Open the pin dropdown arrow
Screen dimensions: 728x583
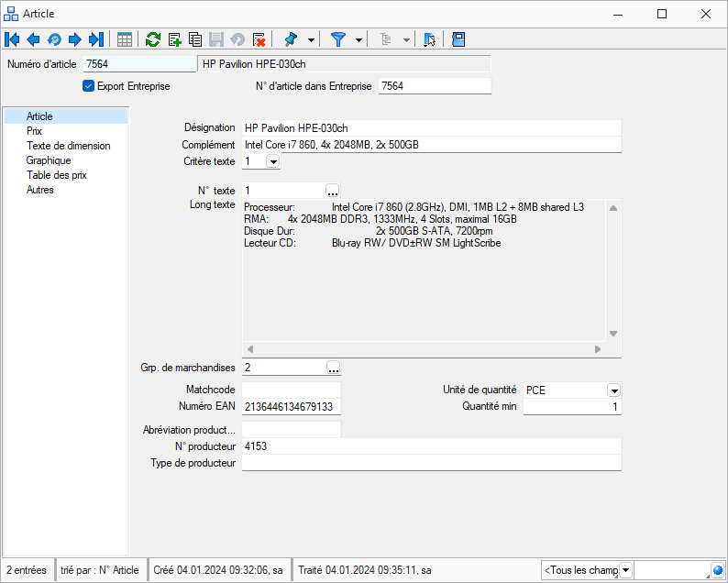pos(311,40)
